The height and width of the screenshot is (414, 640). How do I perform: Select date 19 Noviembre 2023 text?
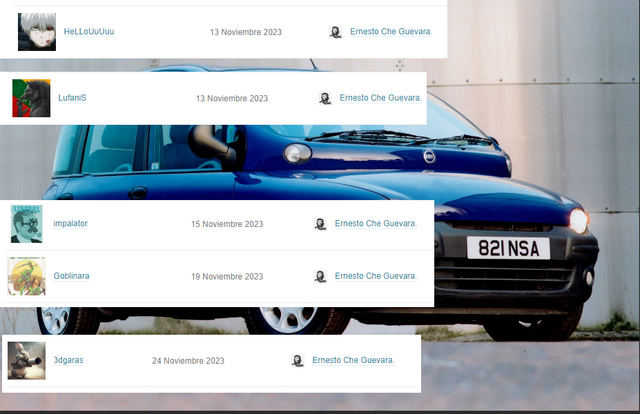[x=227, y=276]
